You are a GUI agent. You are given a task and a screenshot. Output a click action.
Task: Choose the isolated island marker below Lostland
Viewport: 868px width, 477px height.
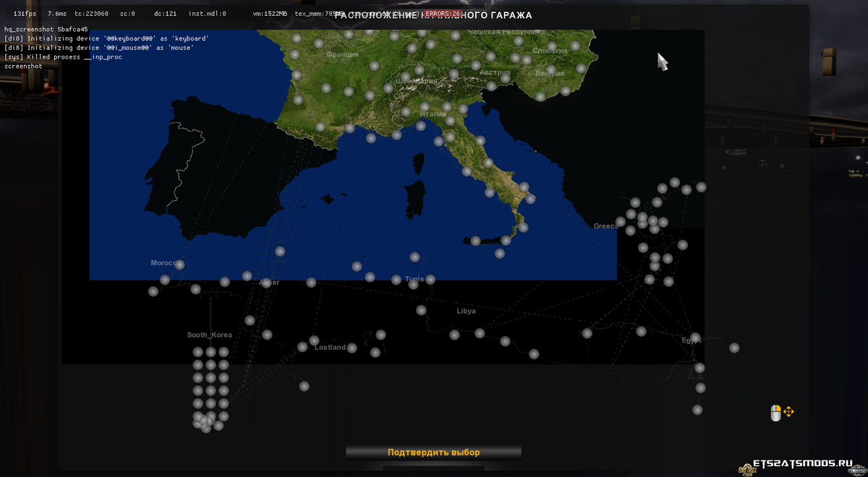(x=304, y=386)
